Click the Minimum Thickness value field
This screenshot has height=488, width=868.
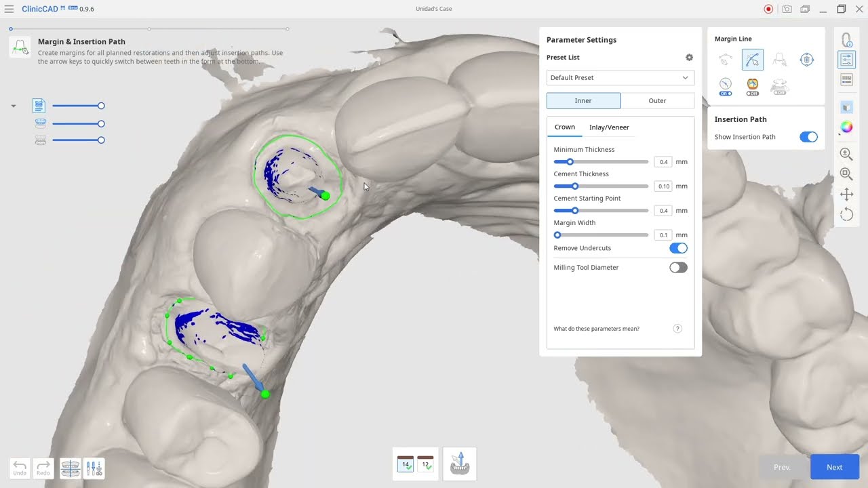click(x=663, y=162)
